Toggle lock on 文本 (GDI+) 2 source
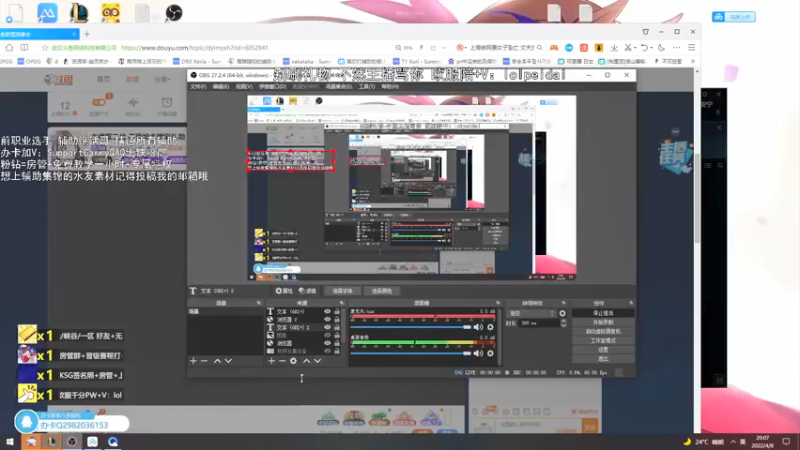This screenshot has height=450, width=800. pos(337,328)
